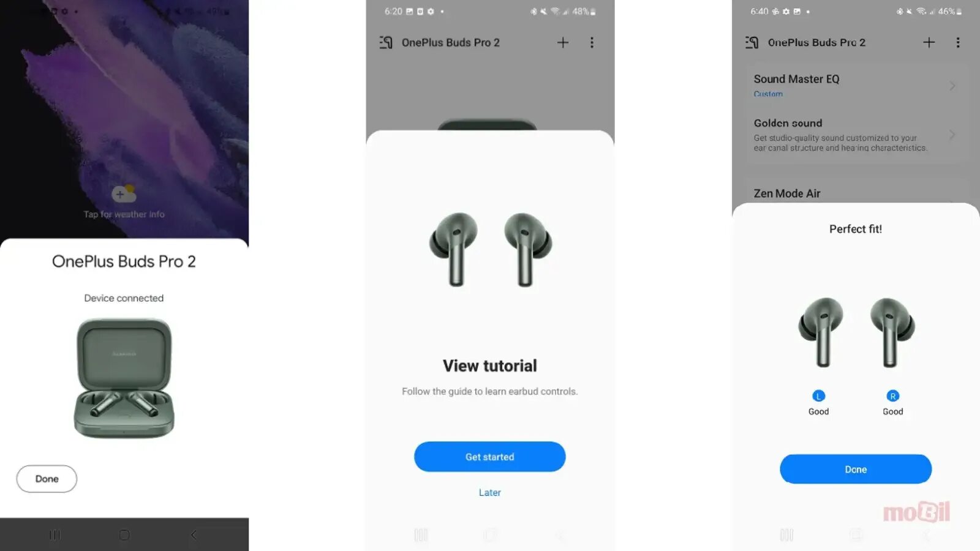Viewport: 980px width, 551px height.
Task: Tap home navigation button on left phone
Action: [x=124, y=535]
